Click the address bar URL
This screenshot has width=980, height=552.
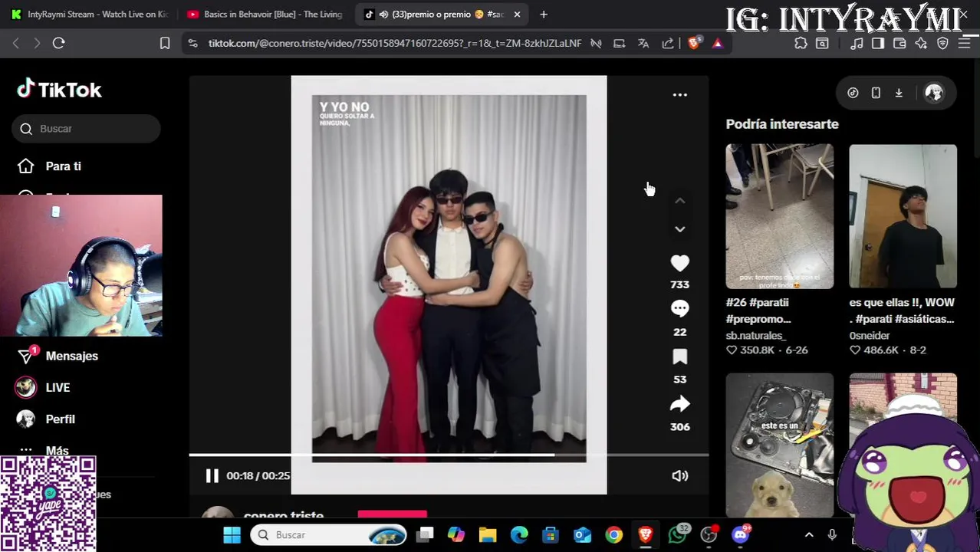tap(394, 43)
